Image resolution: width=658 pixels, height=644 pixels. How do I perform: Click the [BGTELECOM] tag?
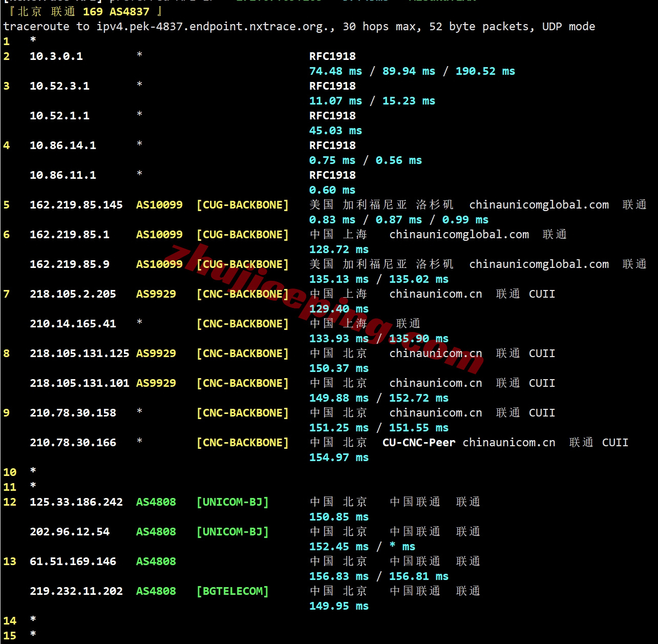[x=233, y=591]
